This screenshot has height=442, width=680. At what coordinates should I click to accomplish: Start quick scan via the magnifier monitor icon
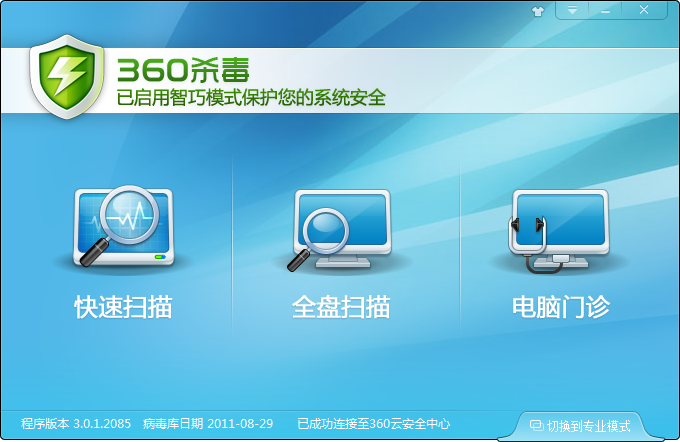coord(124,226)
